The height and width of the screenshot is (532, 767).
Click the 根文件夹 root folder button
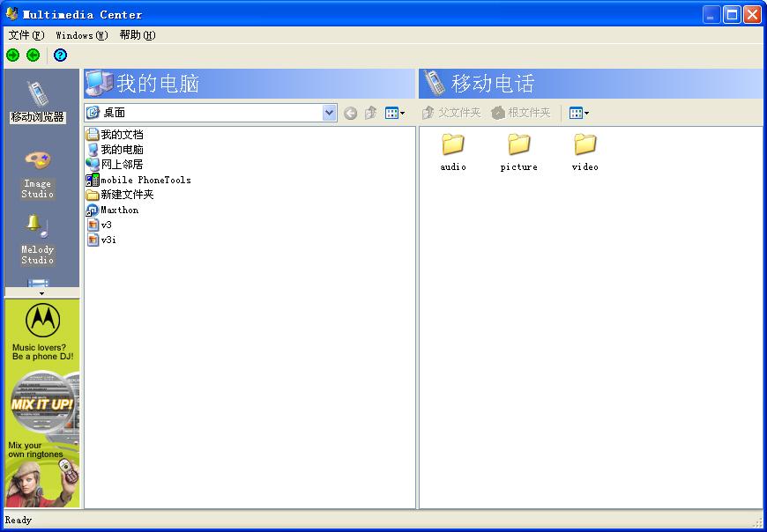[521, 113]
